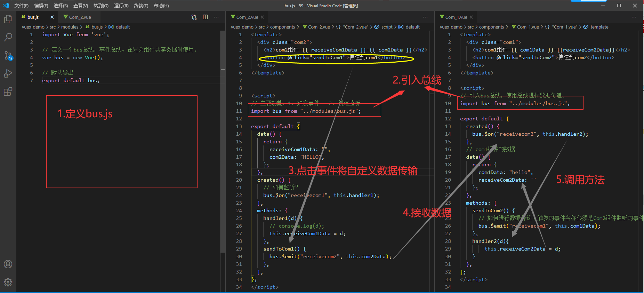Click the import bus line in Com_1.vue
This screenshot has height=293, width=644.
pyautogui.click(x=515, y=103)
